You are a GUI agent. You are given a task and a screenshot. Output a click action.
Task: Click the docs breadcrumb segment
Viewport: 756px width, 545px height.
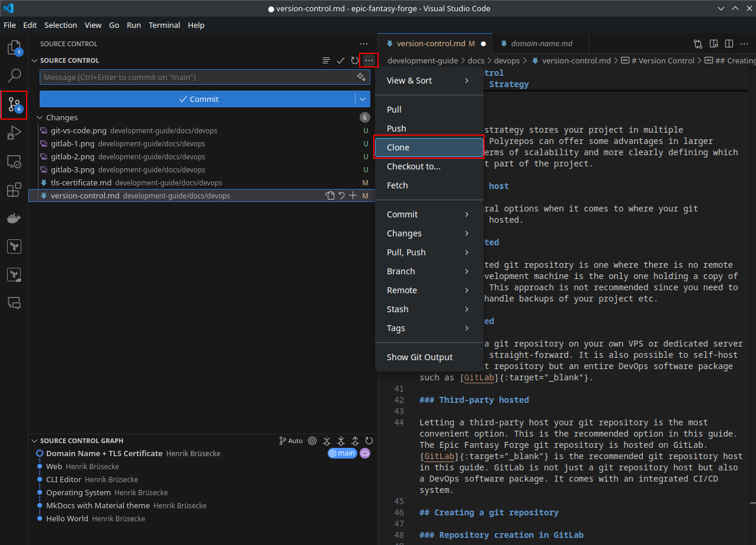[x=476, y=60]
